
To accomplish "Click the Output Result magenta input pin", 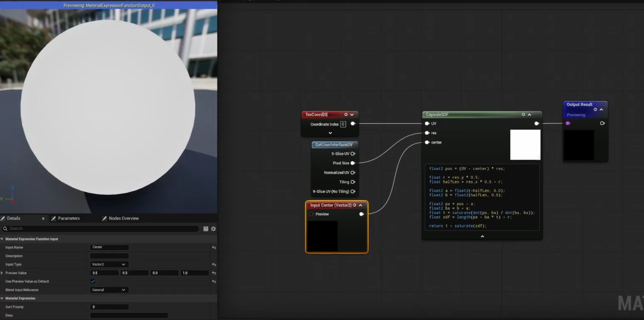I will 568,123.
